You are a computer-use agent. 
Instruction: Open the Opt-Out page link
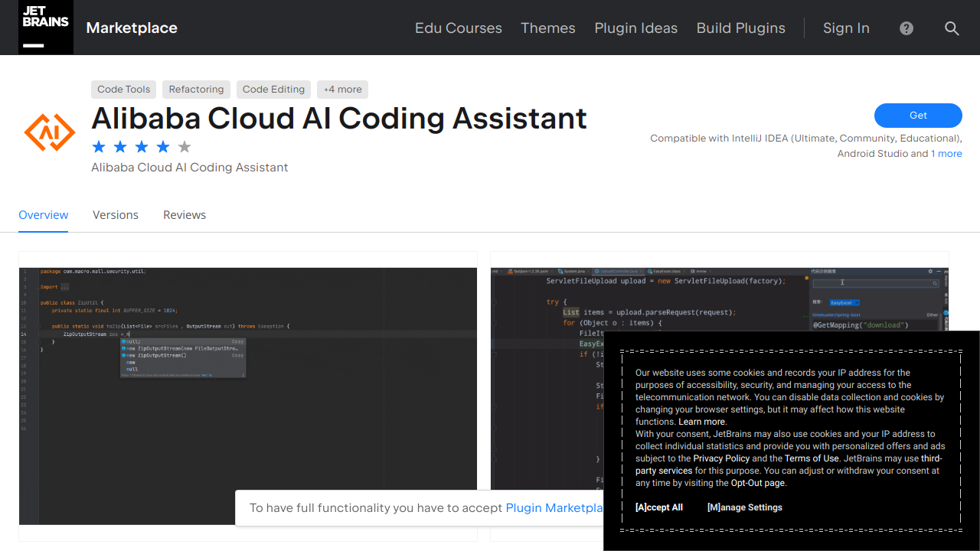[x=758, y=483]
